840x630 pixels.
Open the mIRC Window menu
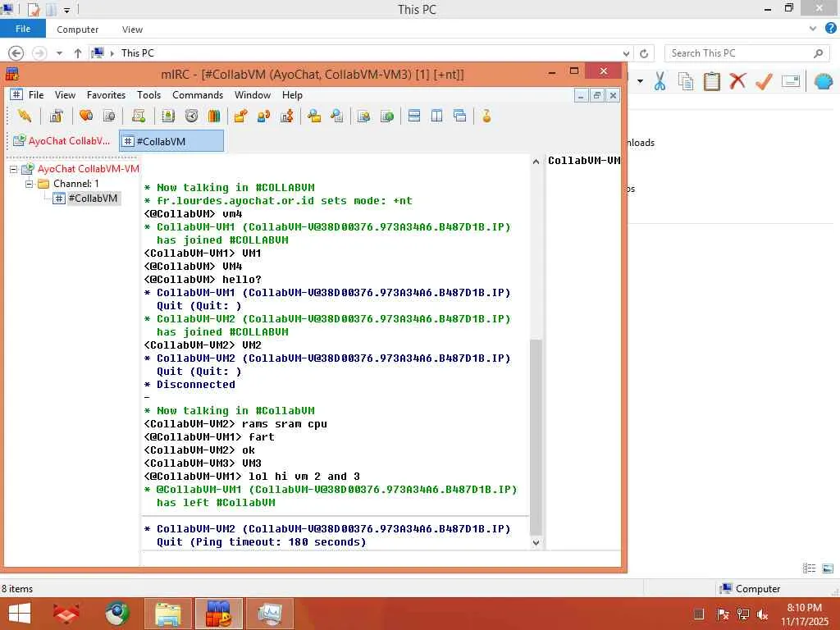point(253,95)
